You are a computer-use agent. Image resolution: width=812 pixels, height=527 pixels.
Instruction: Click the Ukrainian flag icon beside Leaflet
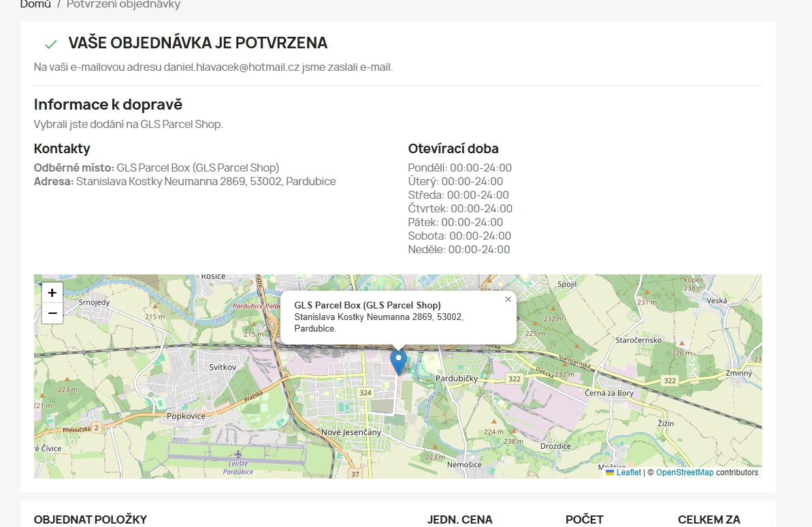click(610, 473)
